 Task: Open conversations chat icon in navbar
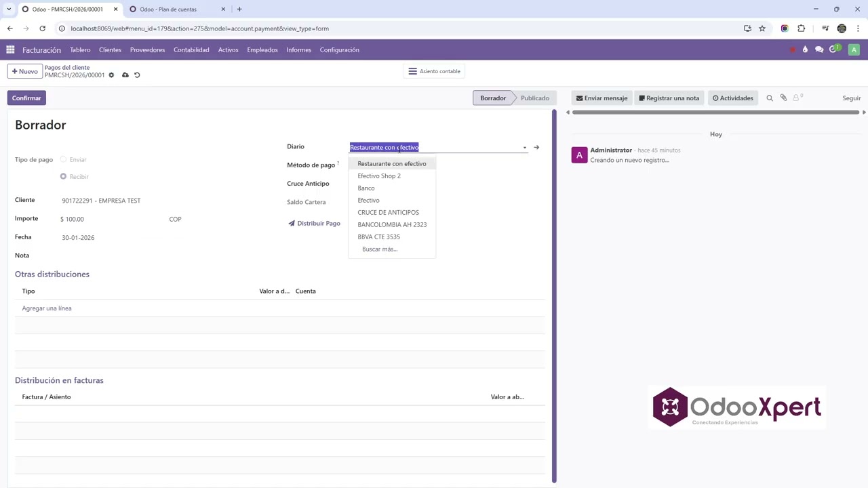(819, 49)
